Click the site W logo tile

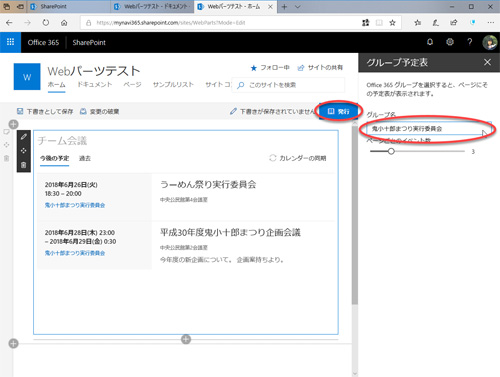pyautogui.click(x=27, y=77)
